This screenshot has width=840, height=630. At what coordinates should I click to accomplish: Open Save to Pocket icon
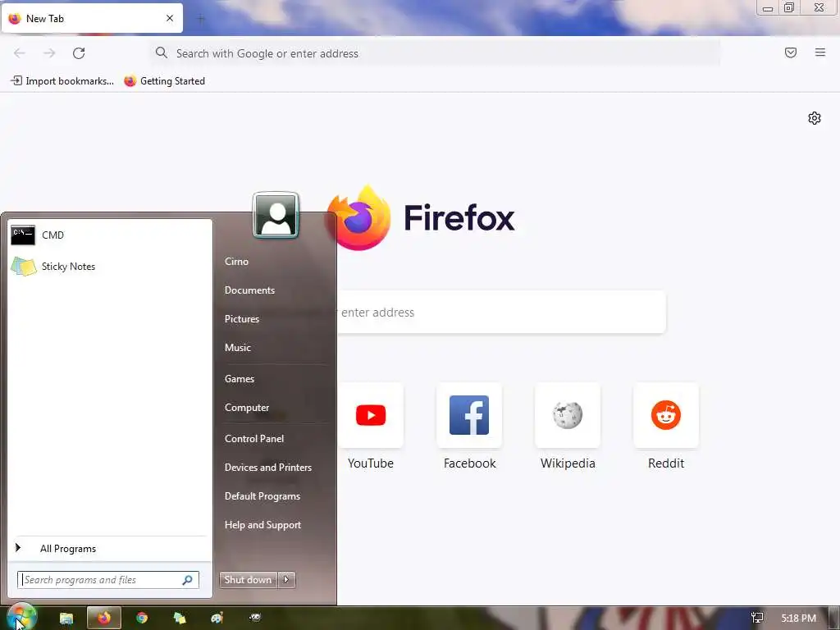[791, 52]
